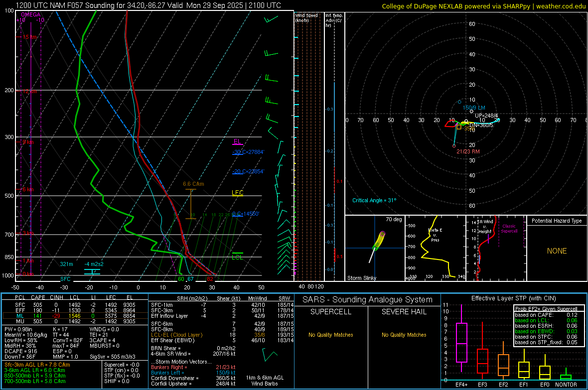Screen dimensions: 588x390
Task: Select the 0 C=14550' freezing level label
Action: [x=245, y=214]
